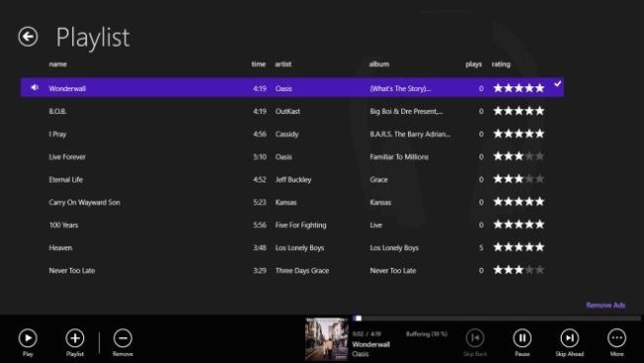644x363 pixels.
Task: Set star rating on Never Too Late row
Action: [x=519, y=270]
